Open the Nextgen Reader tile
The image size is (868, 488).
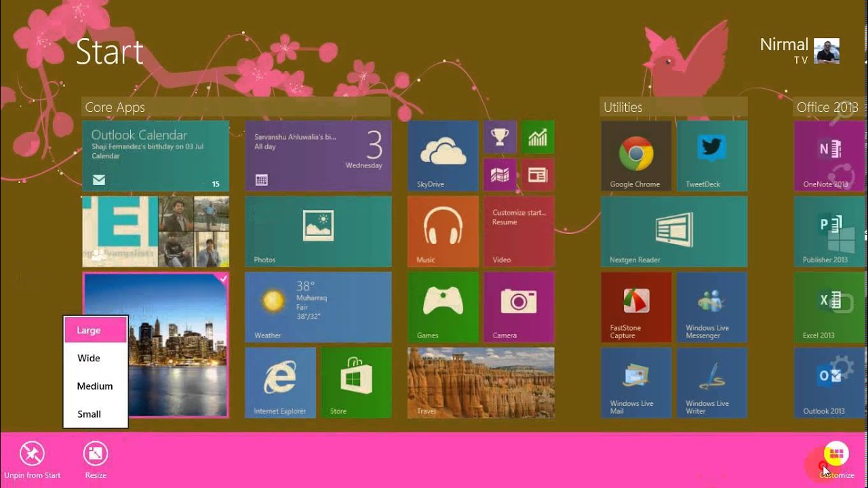(x=674, y=232)
